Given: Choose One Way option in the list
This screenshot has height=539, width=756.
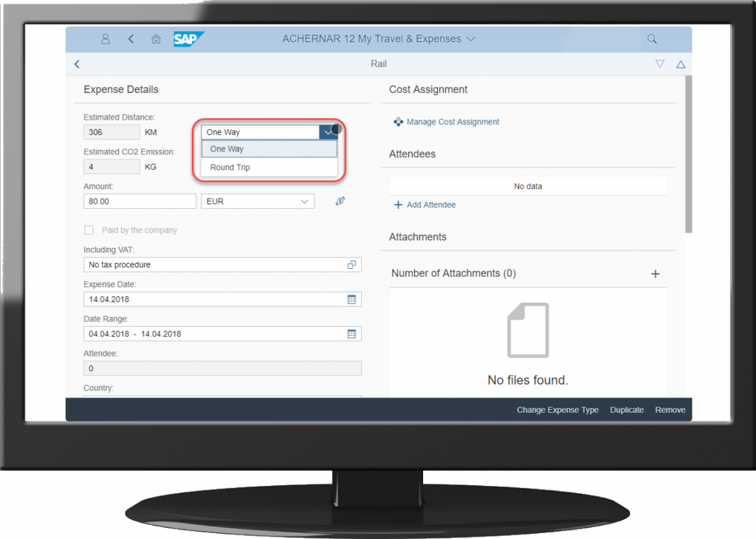Looking at the screenshot, I should pos(227,149).
